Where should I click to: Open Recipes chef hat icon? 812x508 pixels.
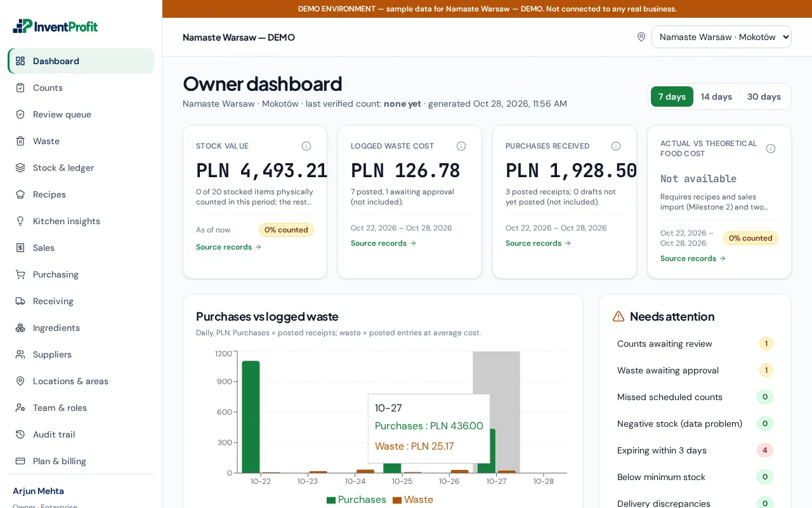click(20, 194)
